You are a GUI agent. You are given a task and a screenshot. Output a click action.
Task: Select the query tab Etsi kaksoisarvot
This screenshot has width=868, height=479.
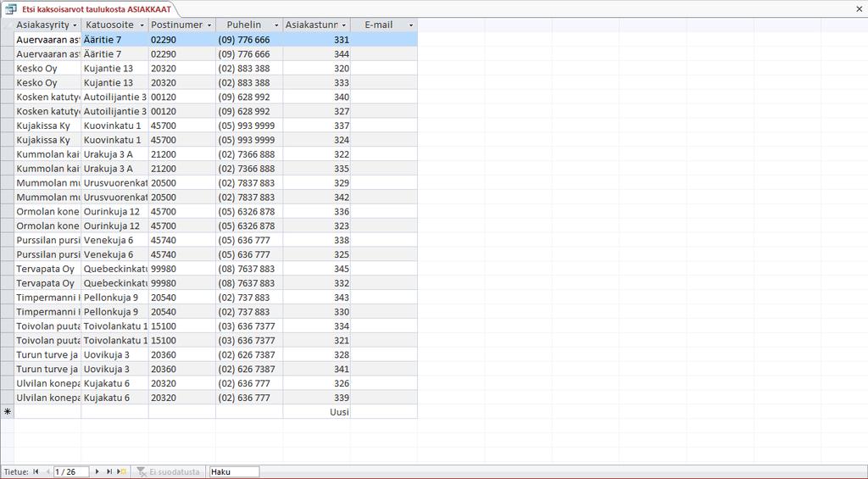click(96, 8)
